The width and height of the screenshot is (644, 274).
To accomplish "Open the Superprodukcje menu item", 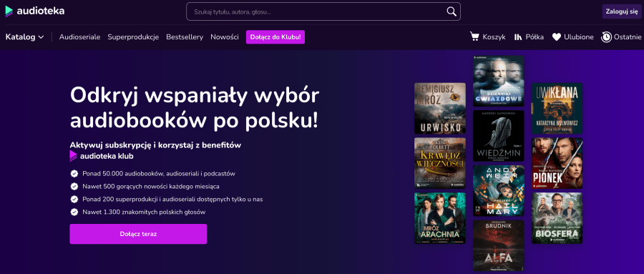I will tap(133, 37).
